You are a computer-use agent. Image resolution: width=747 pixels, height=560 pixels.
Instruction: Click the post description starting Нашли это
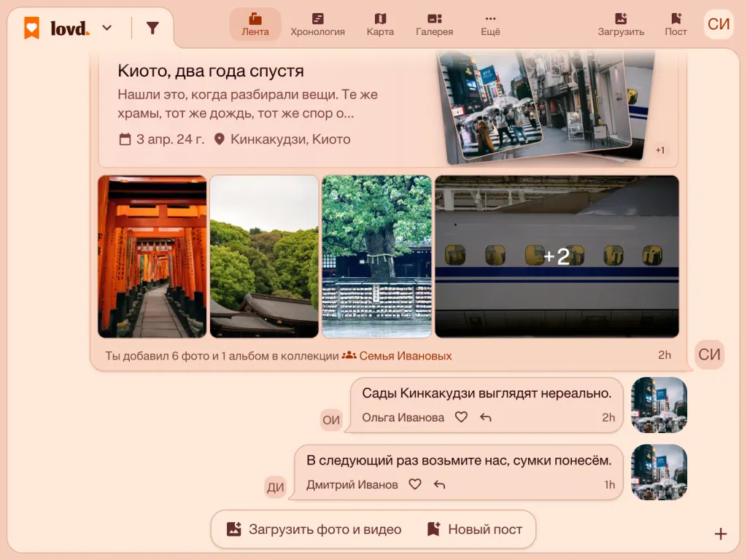click(x=248, y=104)
